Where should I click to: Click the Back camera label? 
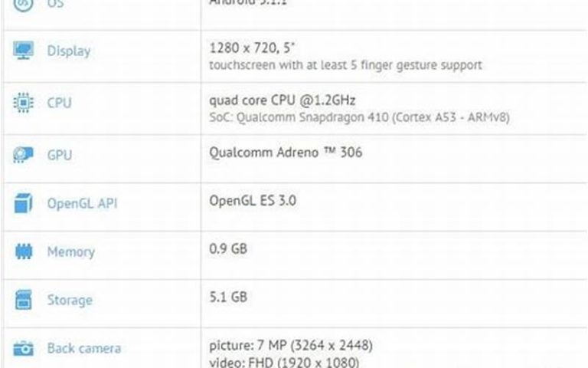pyautogui.click(x=84, y=349)
